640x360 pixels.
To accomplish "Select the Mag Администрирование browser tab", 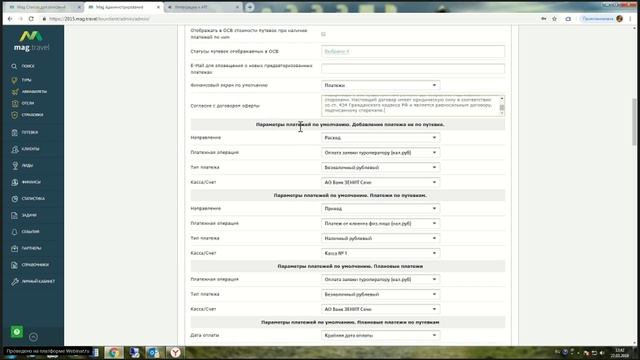I will (123, 7).
